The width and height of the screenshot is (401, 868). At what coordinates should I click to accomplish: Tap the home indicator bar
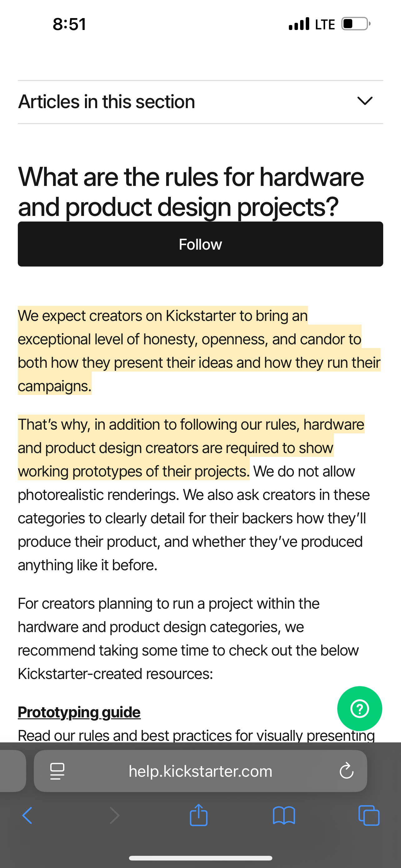[200, 858]
